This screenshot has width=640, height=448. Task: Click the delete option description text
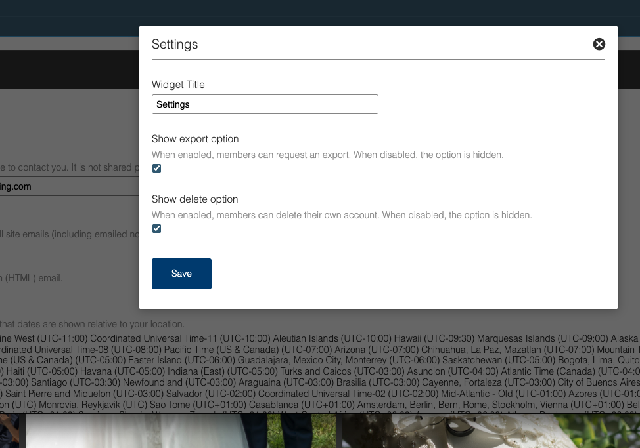pyautogui.click(x=340, y=215)
